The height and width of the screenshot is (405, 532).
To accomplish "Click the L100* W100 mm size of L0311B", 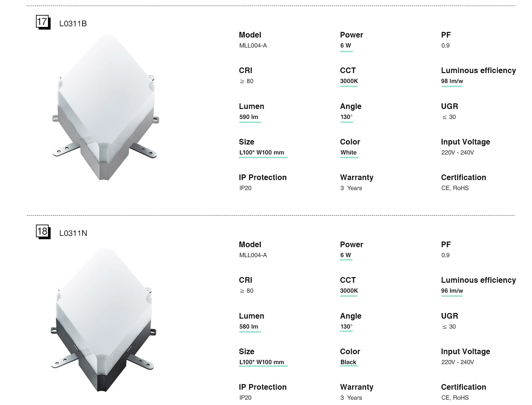I will (262, 152).
